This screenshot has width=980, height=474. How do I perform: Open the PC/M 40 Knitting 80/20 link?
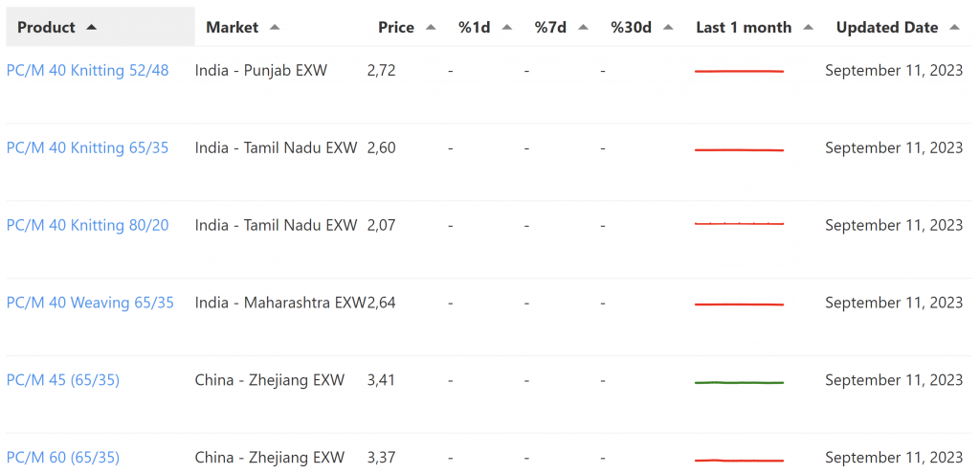[87, 225]
